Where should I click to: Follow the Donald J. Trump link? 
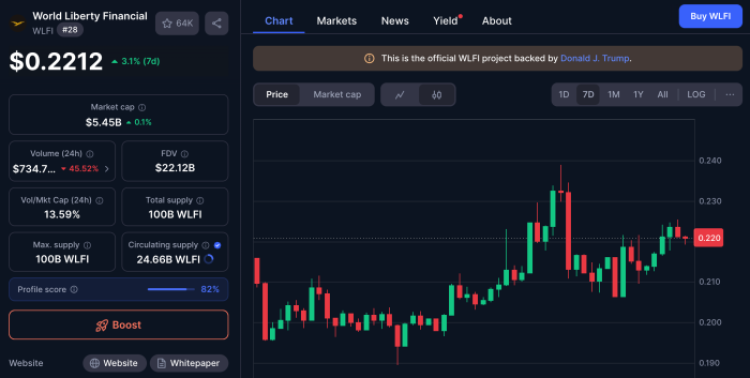[x=595, y=58]
